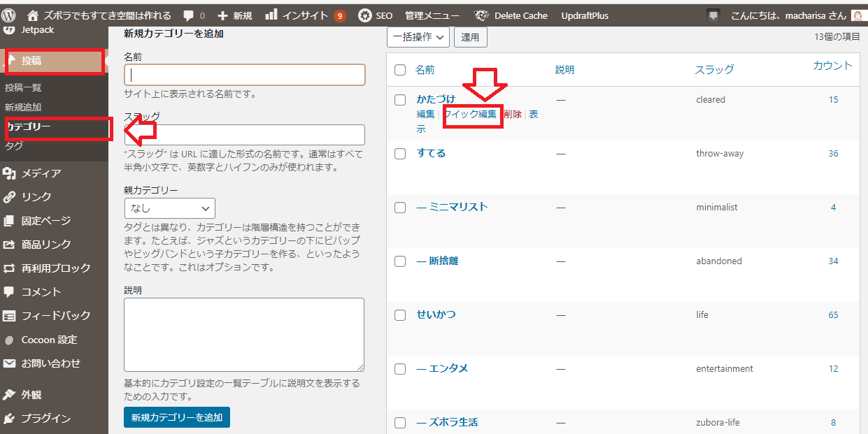Open the タグ submenu item
The height and width of the screenshot is (434, 868).
[14, 145]
